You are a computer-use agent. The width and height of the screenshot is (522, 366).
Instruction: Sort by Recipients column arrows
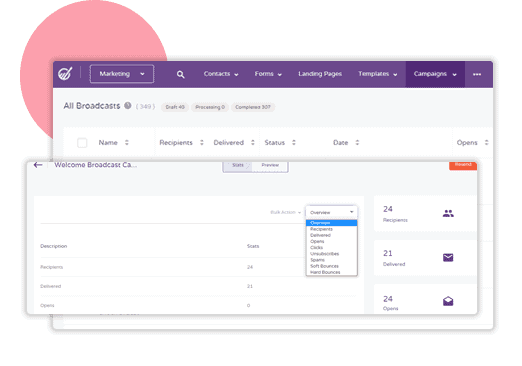click(202, 143)
